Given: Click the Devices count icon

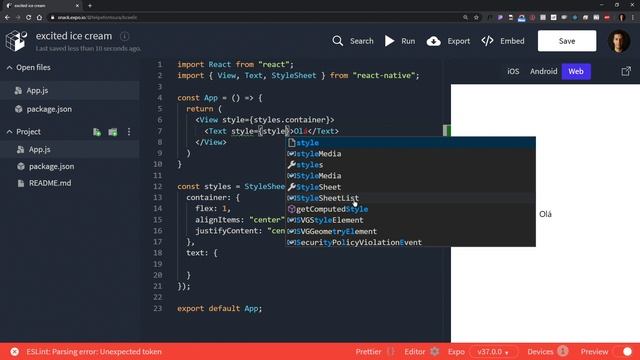Looking at the screenshot, I should pyautogui.click(x=563, y=351).
